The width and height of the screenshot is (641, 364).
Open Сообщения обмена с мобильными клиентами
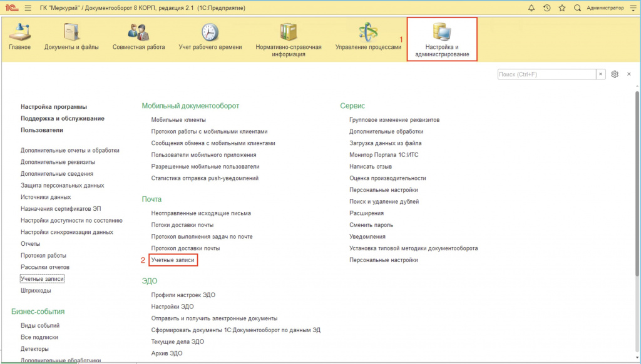[213, 143]
